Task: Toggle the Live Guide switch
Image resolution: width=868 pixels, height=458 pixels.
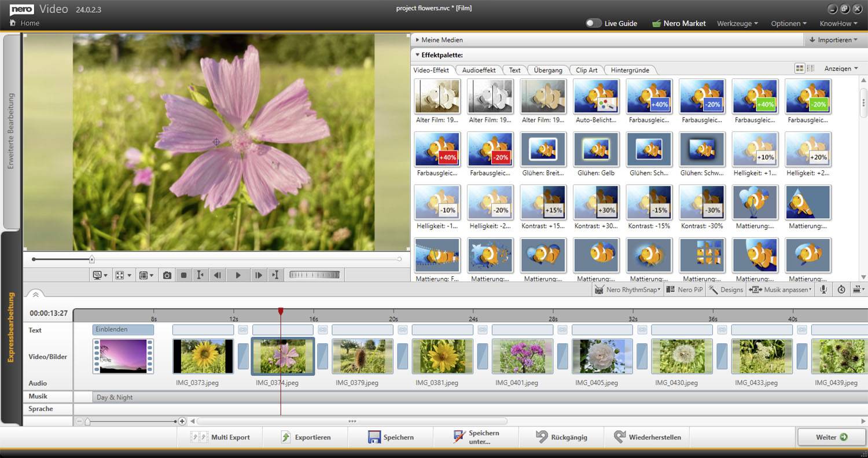Action: [594, 23]
